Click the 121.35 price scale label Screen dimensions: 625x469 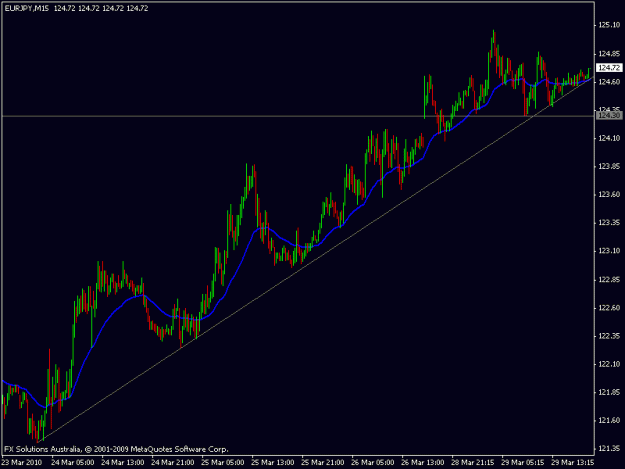coord(609,449)
